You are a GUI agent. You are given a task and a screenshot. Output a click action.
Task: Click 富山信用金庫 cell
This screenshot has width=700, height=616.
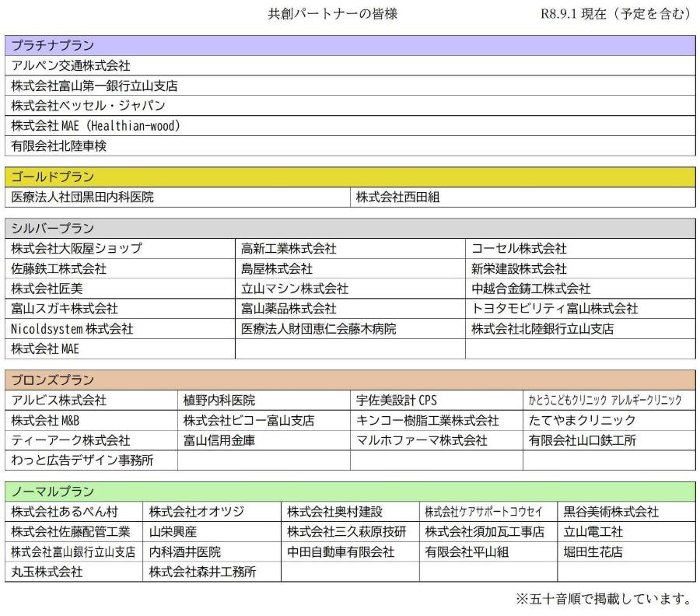tap(264, 440)
